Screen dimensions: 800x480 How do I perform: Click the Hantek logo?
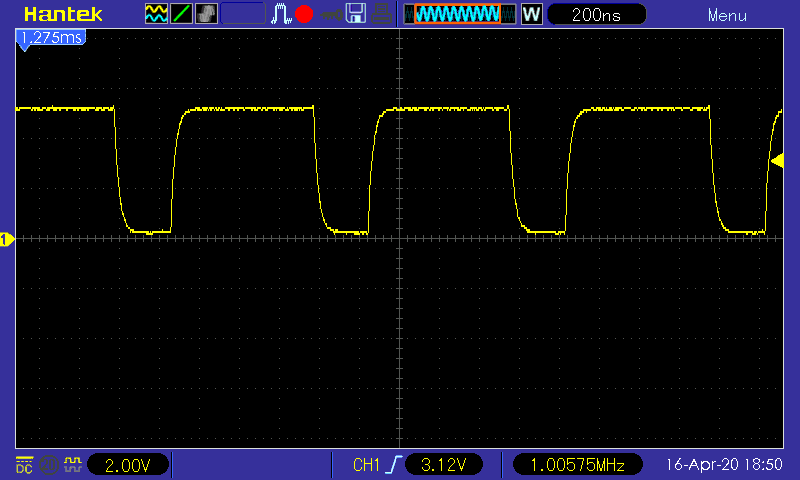[63, 14]
